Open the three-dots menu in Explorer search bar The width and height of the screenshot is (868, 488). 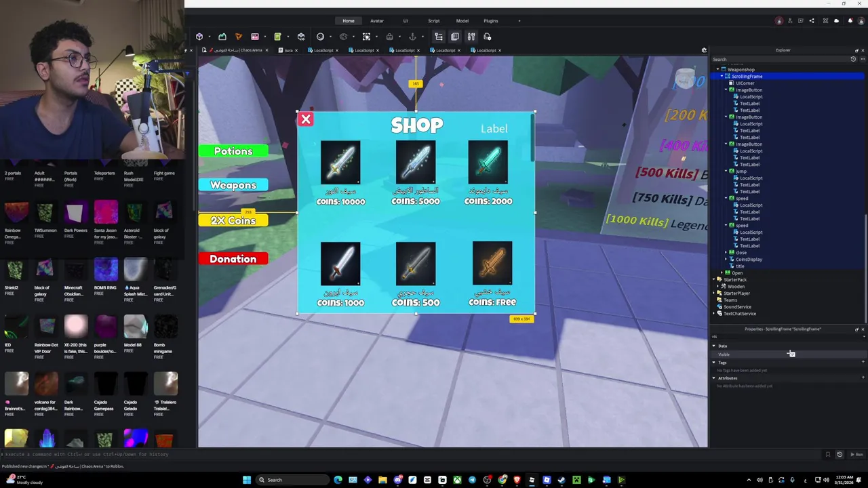863,59
